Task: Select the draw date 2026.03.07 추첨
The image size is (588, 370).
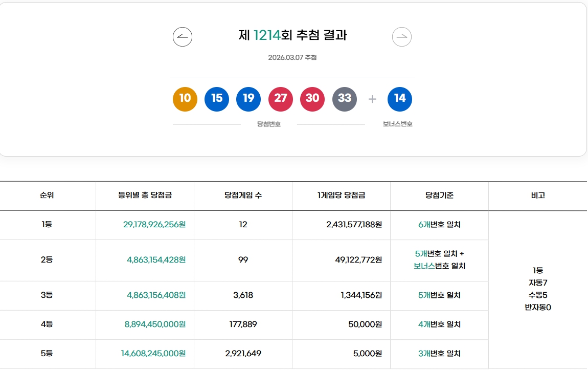Action: point(293,58)
